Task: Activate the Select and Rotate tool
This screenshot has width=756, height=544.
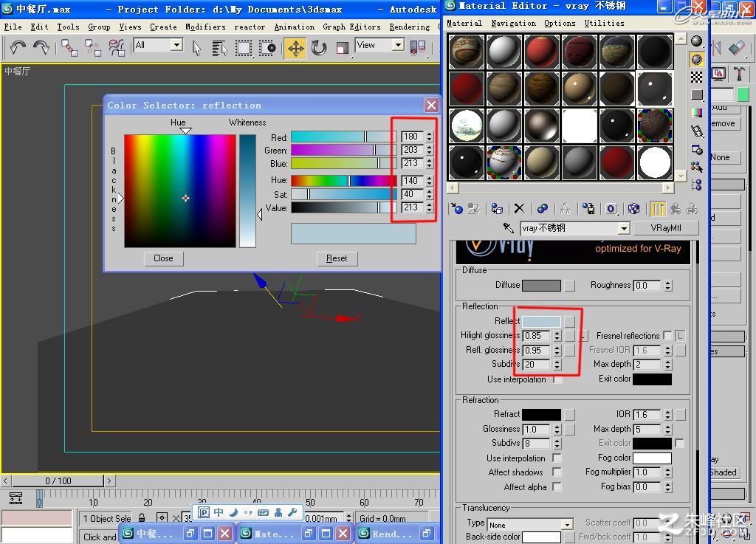Action: (x=319, y=48)
